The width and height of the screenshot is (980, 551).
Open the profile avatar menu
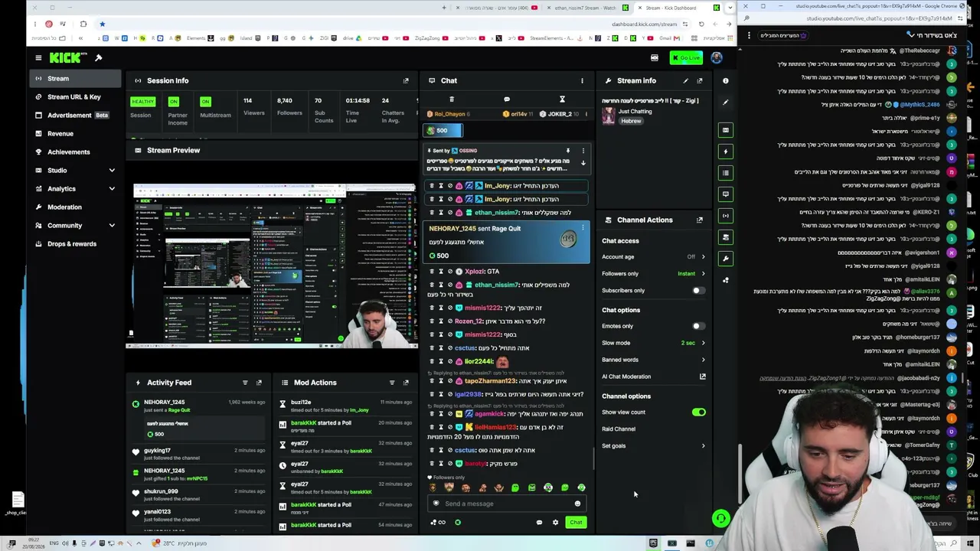(717, 57)
